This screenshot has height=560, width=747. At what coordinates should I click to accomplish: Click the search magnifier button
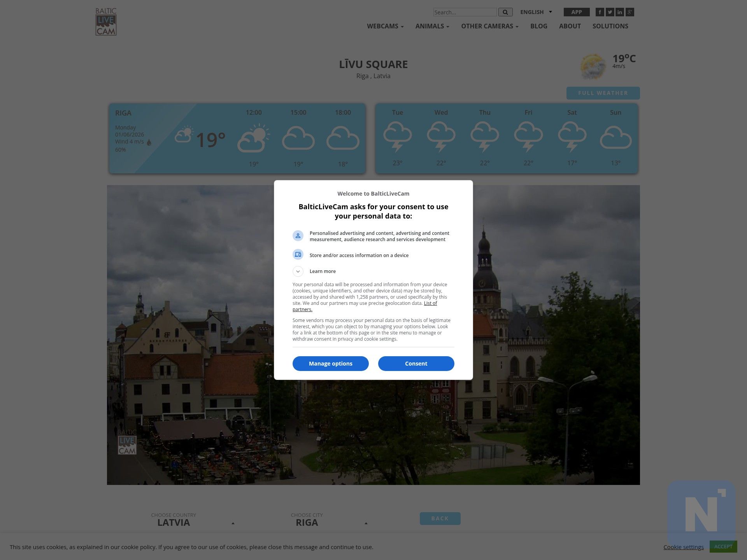[505, 12]
